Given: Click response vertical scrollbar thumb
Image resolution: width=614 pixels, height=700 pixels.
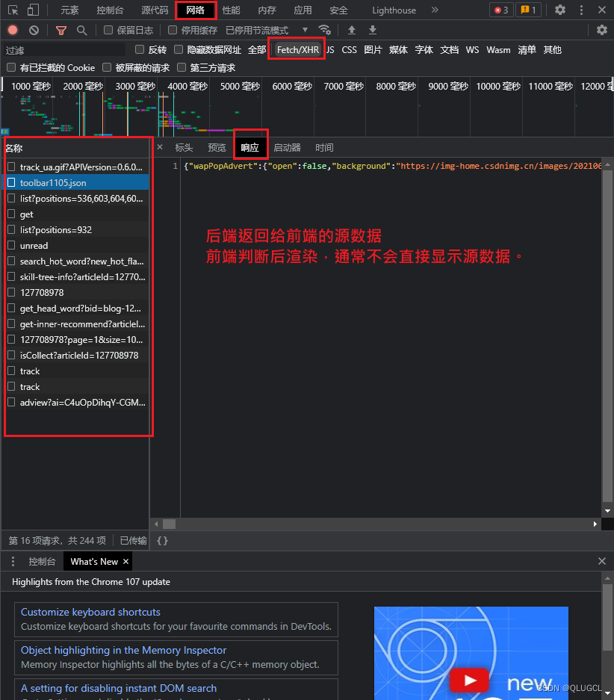Looking at the screenshot, I should 607,335.
